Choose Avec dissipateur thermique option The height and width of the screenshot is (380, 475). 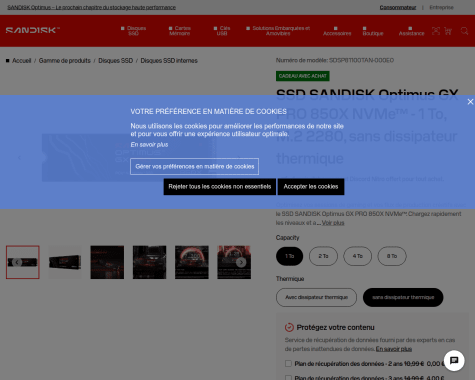(x=316, y=297)
